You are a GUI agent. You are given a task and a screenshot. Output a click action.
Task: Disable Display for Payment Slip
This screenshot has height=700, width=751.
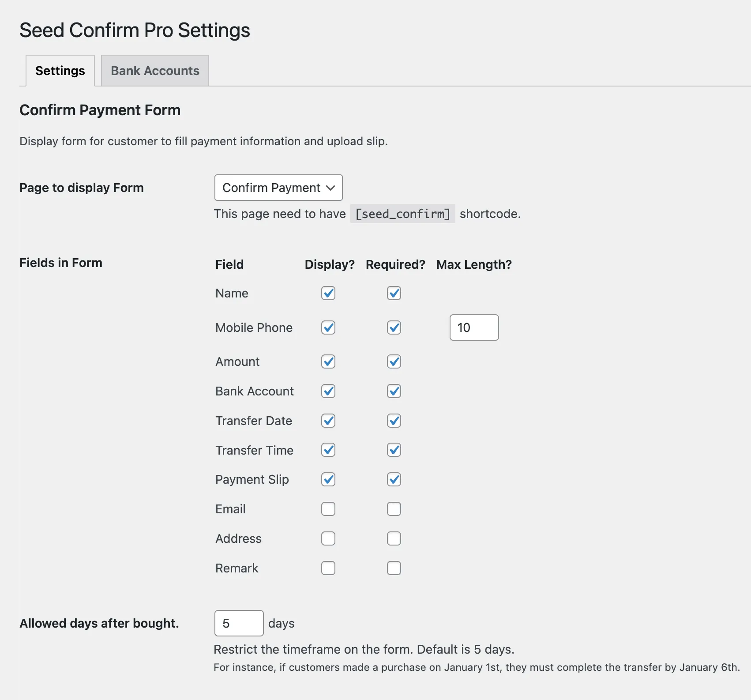pyautogui.click(x=328, y=479)
